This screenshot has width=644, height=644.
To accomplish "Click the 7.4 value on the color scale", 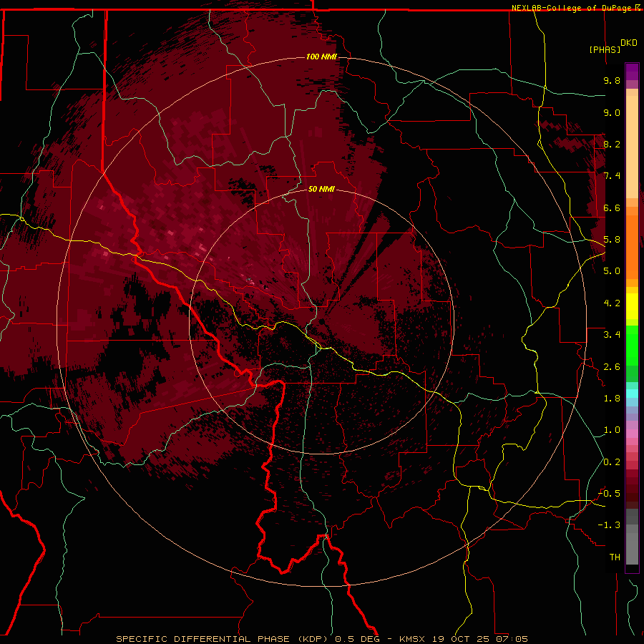I will pyautogui.click(x=612, y=176).
